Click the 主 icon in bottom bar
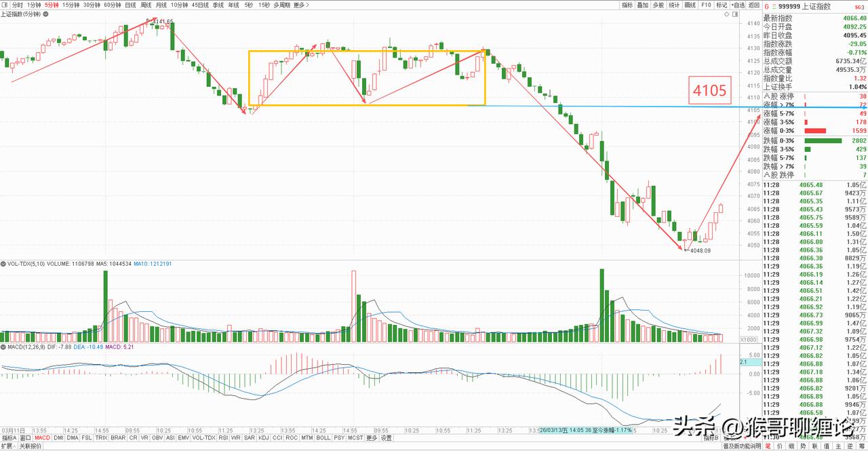The width and height of the screenshot is (868, 451). 838,446
